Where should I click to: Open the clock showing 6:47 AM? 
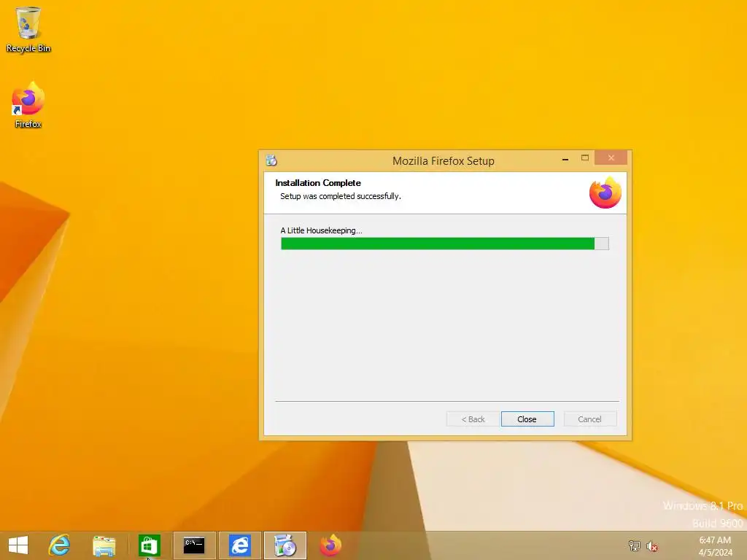tap(715, 545)
